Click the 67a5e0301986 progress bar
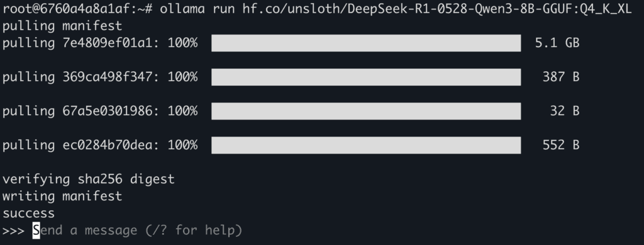 (366, 111)
